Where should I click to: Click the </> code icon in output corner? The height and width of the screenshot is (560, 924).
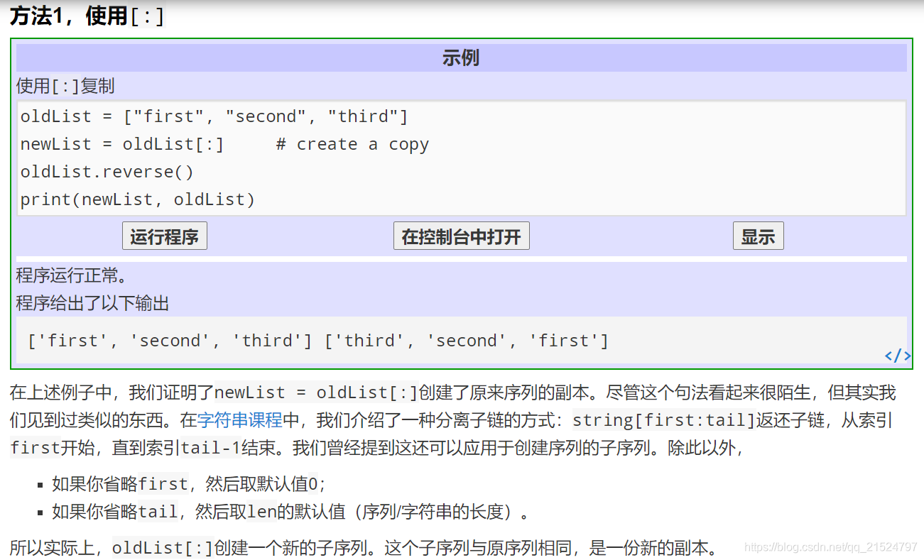coord(898,356)
